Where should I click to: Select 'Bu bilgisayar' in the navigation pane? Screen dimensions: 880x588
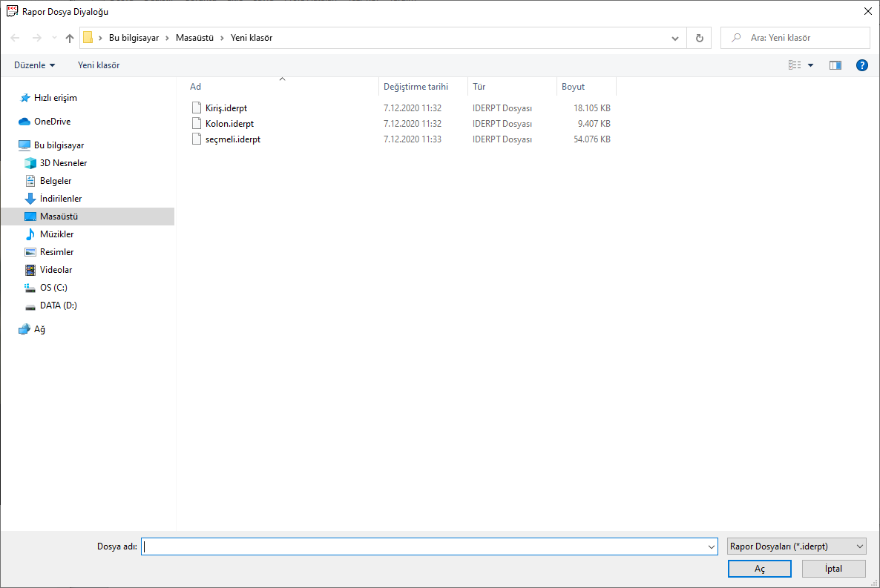pos(59,145)
